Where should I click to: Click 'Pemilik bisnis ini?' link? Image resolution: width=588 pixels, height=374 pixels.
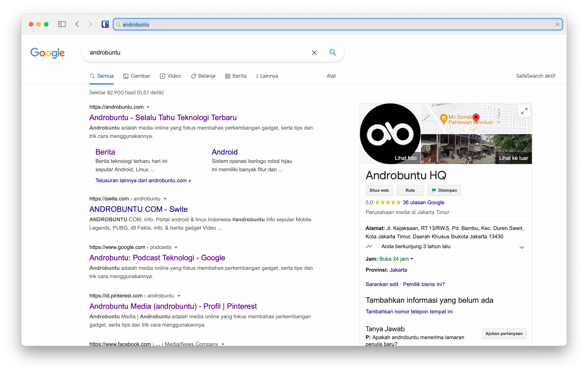point(424,284)
